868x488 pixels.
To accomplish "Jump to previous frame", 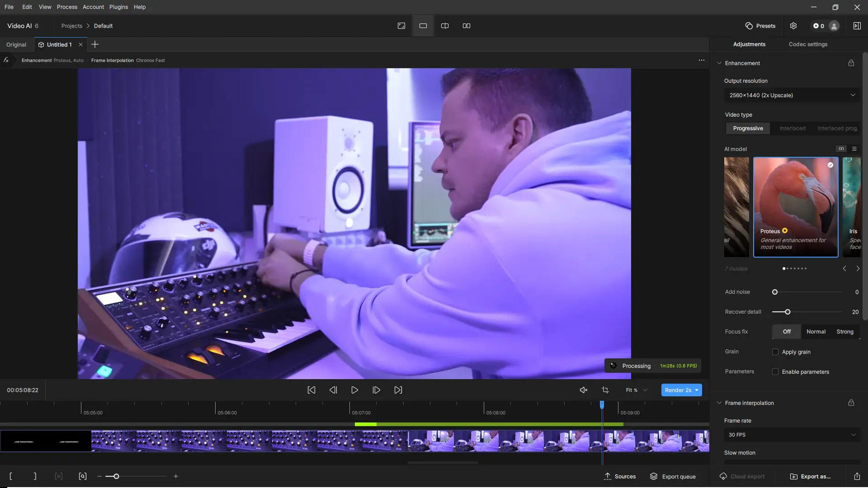I will coord(333,390).
